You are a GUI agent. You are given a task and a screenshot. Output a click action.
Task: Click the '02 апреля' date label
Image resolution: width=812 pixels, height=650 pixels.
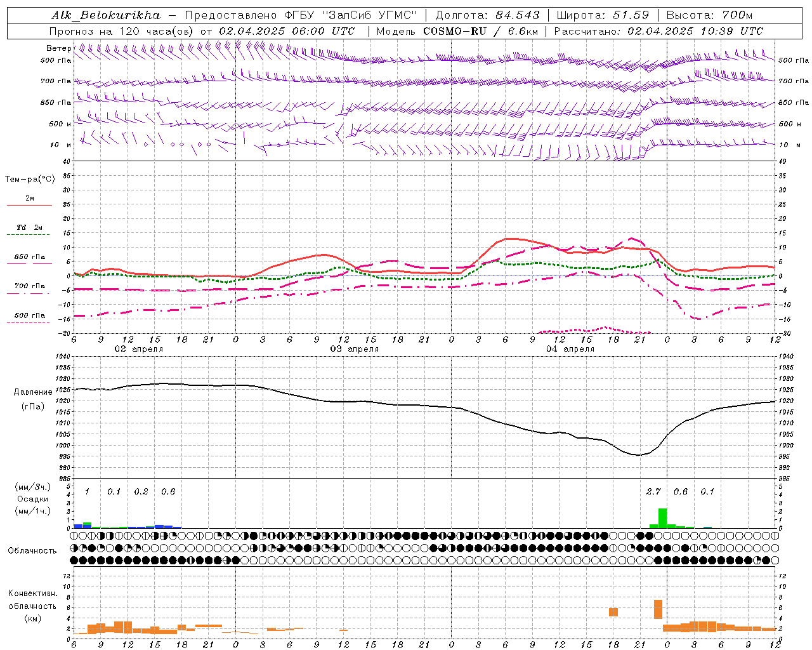[138, 349]
